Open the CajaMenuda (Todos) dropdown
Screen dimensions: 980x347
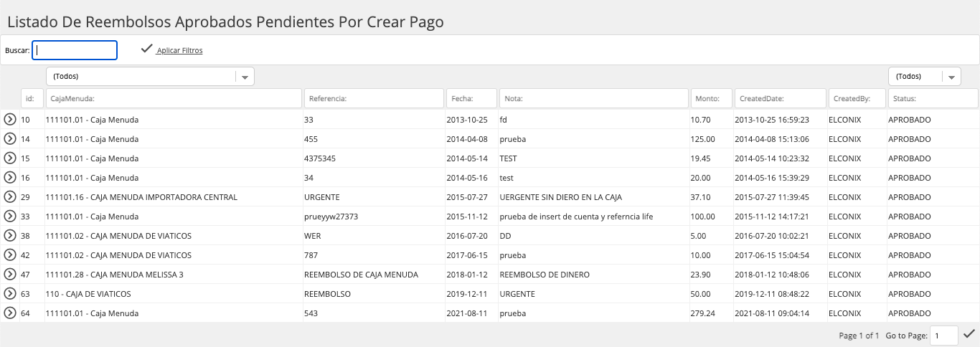pyautogui.click(x=150, y=76)
